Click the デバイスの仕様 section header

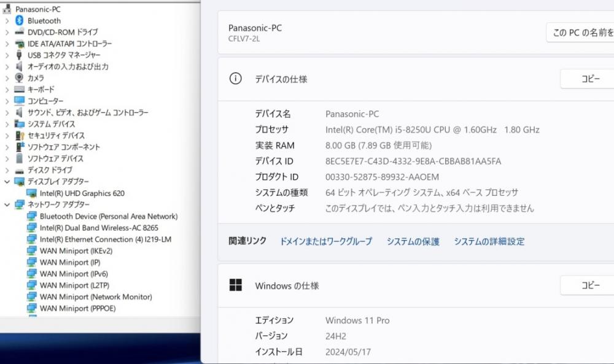point(281,79)
